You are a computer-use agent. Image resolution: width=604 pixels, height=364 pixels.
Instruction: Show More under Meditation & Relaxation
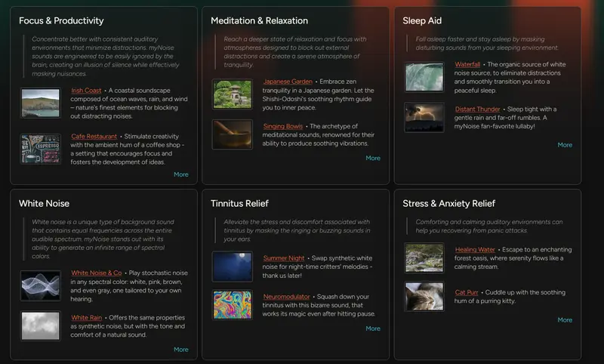coord(372,159)
